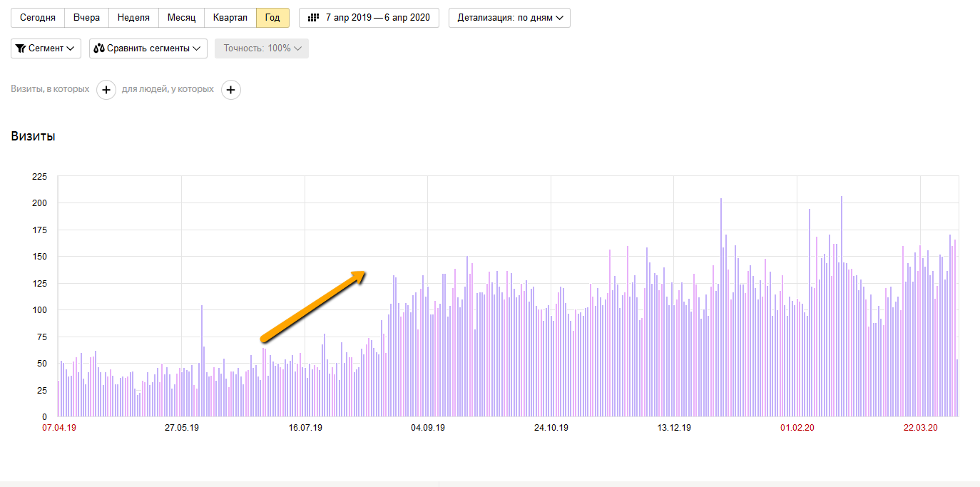Image resolution: width=980 pixels, height=487 pixels.
Task: Open the Сегмент dropdown
Action: tap(46, 48)
